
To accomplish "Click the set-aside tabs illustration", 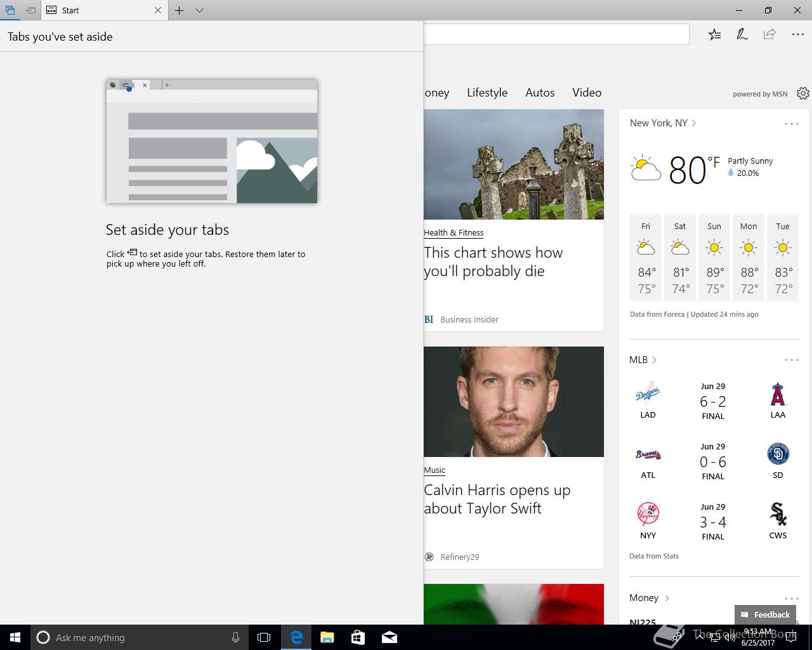I will click(x=212, y=141).
